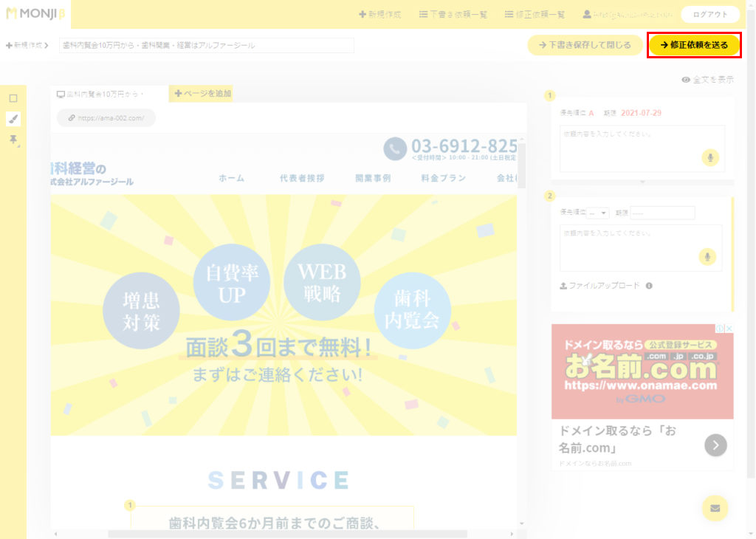
Task: Click the microphone icon in request 2
Action: tap(707, 256)
